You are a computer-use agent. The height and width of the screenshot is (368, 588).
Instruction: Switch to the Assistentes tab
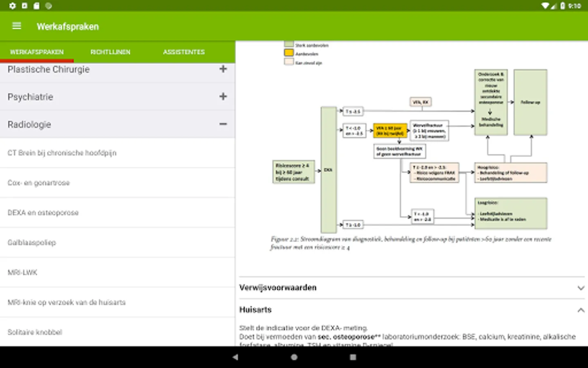pyautogui.click(x=184, y=52)
